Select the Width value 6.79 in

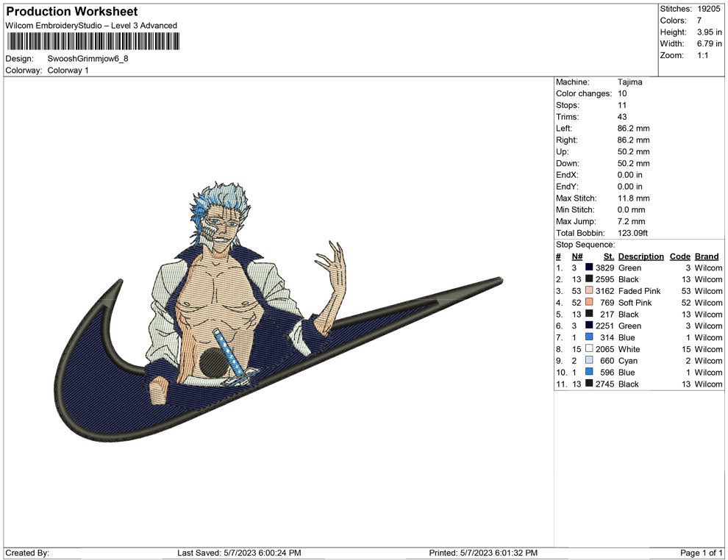coord(710,43)
